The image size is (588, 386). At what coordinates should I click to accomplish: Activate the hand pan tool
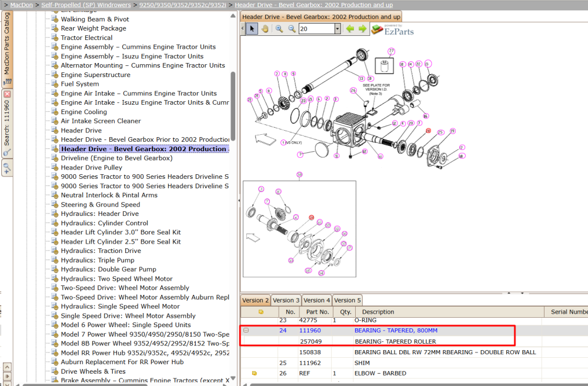click(265, 28)
